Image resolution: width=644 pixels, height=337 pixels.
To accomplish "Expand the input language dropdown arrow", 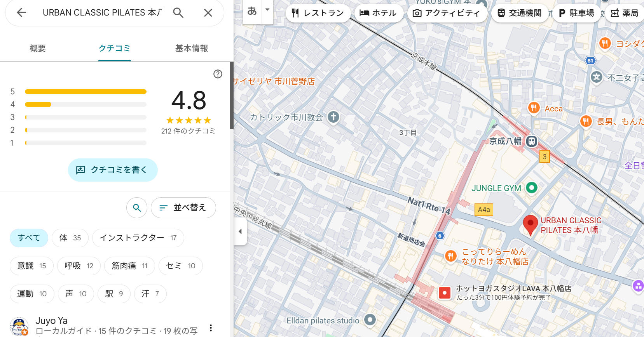I will pyautogui.click(x=267, y=10).
